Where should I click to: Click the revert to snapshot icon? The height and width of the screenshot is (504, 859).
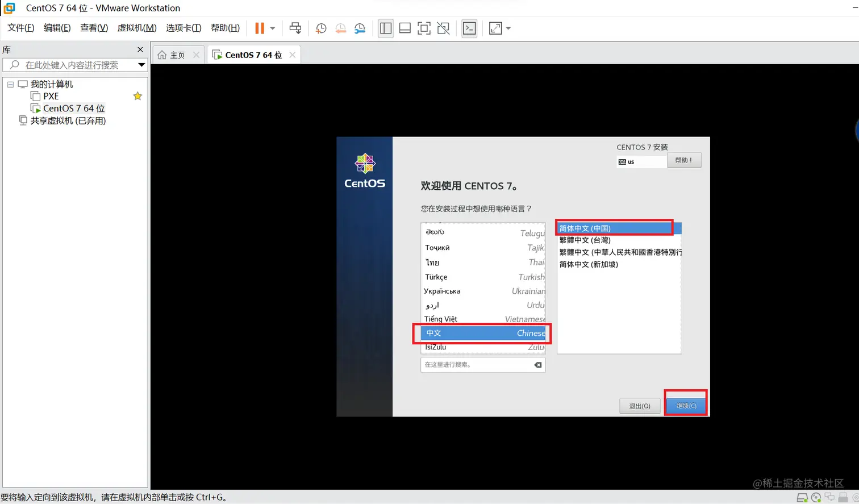[340, 28]
